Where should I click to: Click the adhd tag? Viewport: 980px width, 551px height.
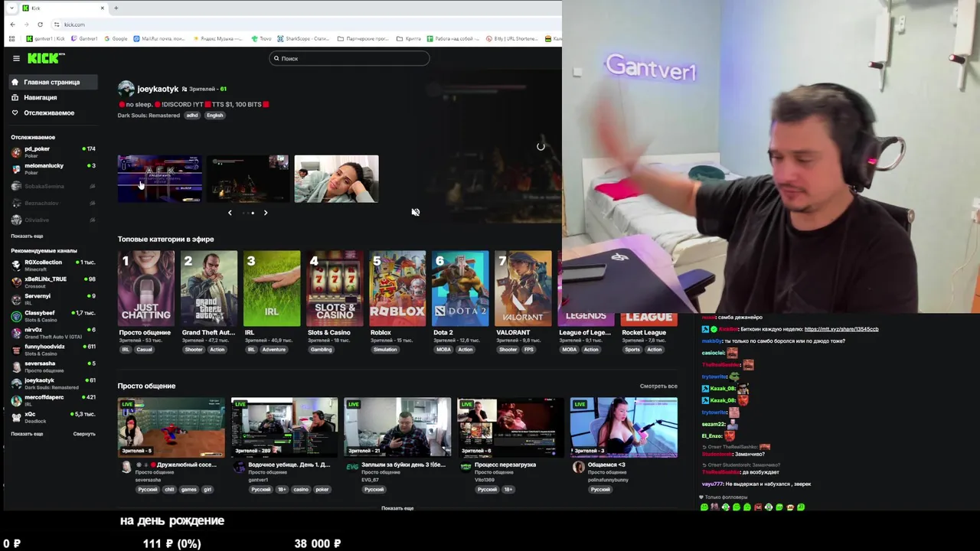(192, 116)
